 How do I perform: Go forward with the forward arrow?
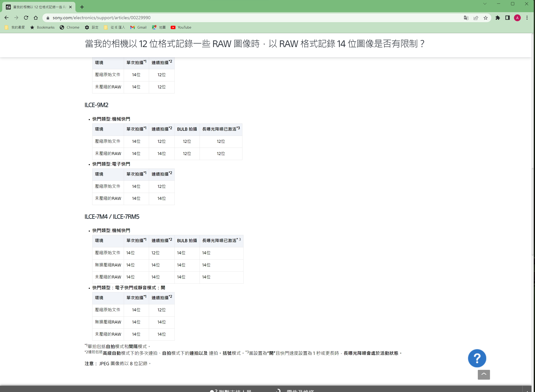coord(16,18)
